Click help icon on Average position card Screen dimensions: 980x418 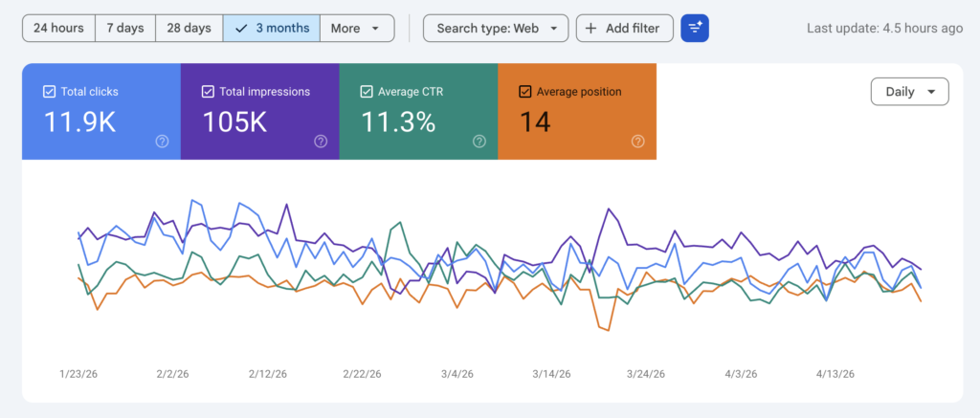tap(637, 141)
